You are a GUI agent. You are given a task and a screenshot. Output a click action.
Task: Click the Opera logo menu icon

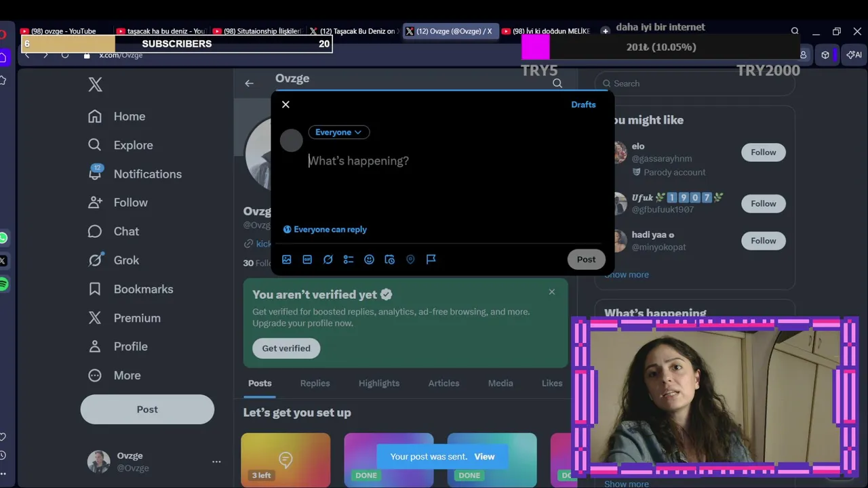coord(3,34)
